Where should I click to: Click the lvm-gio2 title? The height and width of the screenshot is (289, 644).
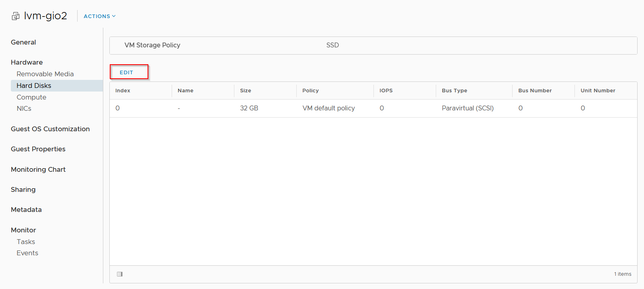(x=45, y=16)
